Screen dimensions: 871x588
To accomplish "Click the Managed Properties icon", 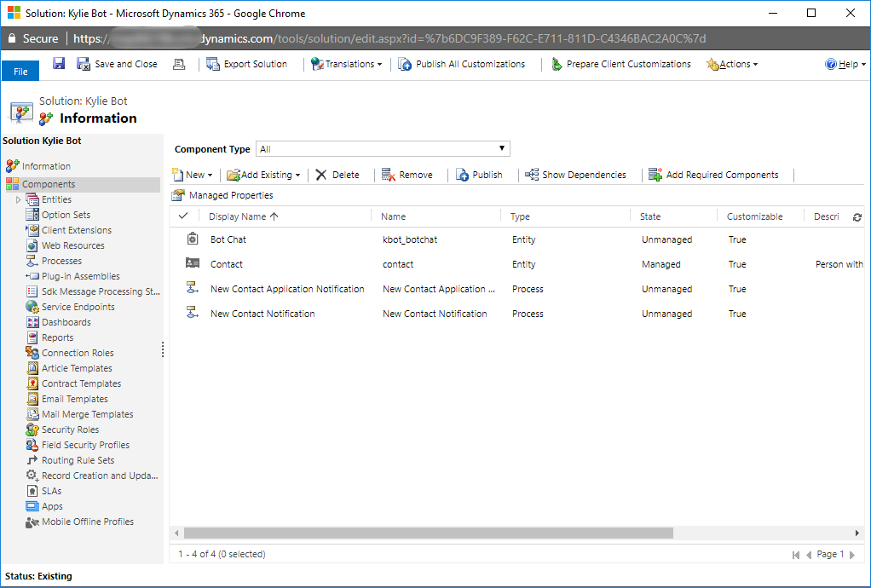I will click(x=179, y=195).
